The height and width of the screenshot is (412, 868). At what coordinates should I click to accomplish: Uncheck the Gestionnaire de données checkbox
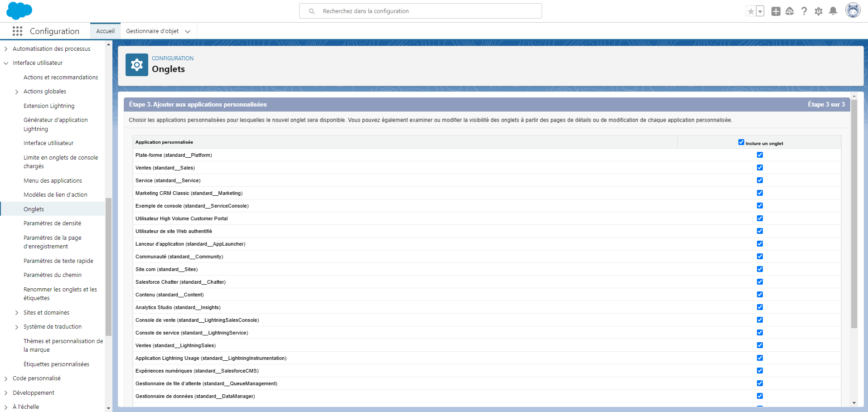pos(760,396)
